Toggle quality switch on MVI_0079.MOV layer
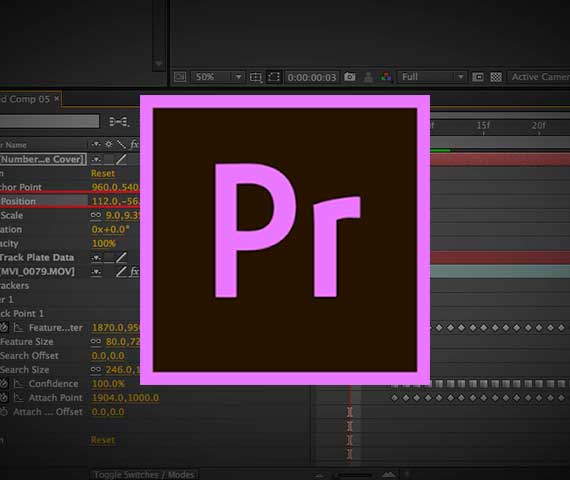The height and width of the screenshot is (480, 570). tap(121, 271)
